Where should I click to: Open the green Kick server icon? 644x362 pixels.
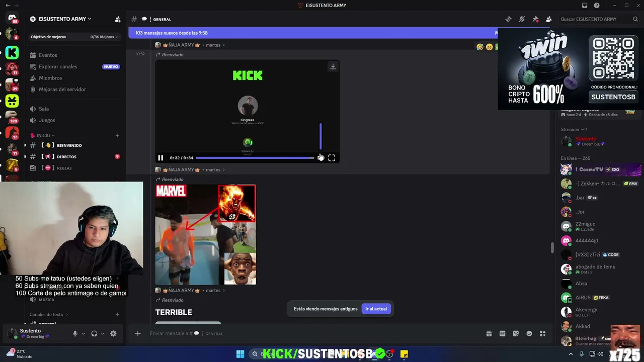[x=12, y=52]
